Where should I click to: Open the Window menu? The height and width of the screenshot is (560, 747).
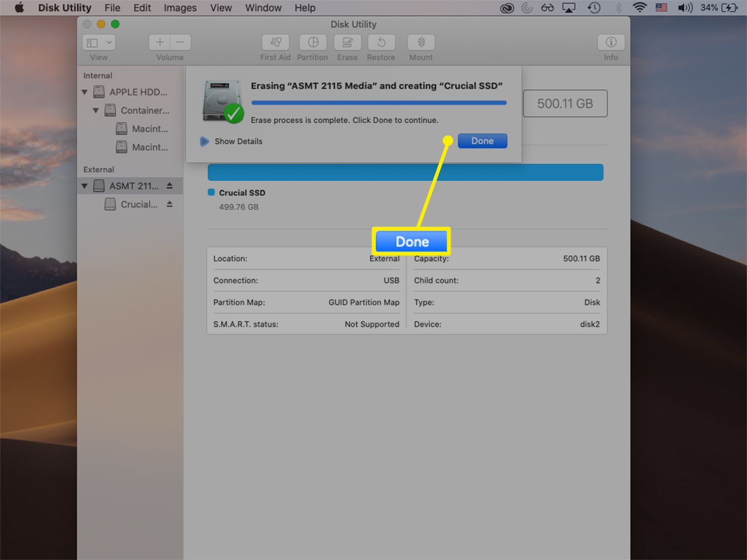coord(263,8)
